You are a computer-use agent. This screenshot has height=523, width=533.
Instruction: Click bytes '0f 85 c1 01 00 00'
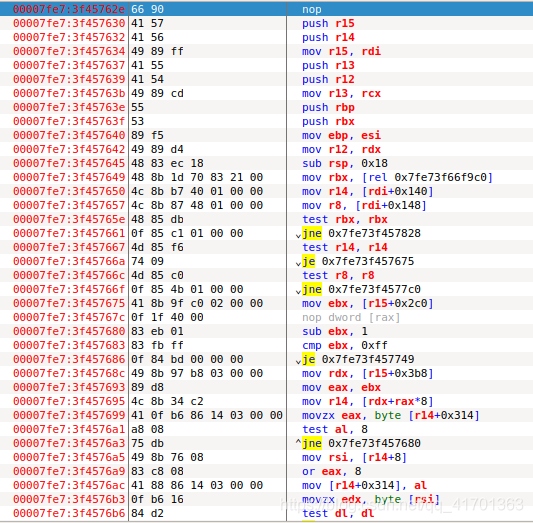point(187,233)
